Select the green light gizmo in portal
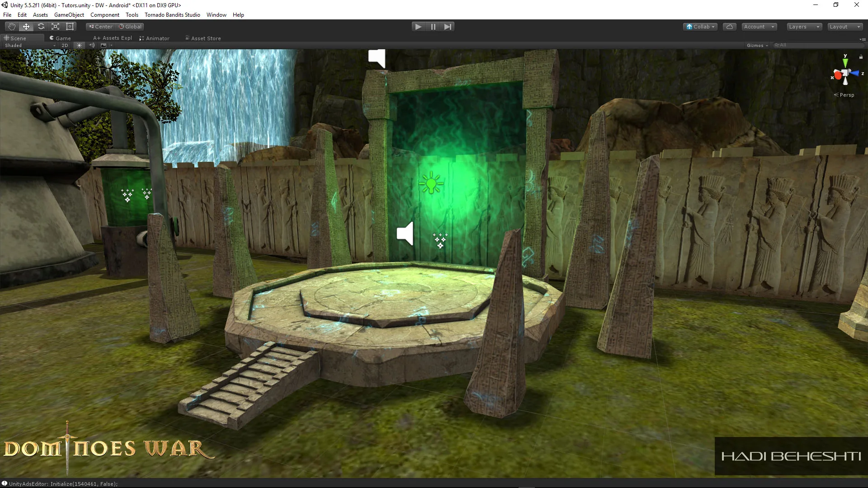Screen dimensions: 868x488 pyautogui.click(x=431, y=183)
